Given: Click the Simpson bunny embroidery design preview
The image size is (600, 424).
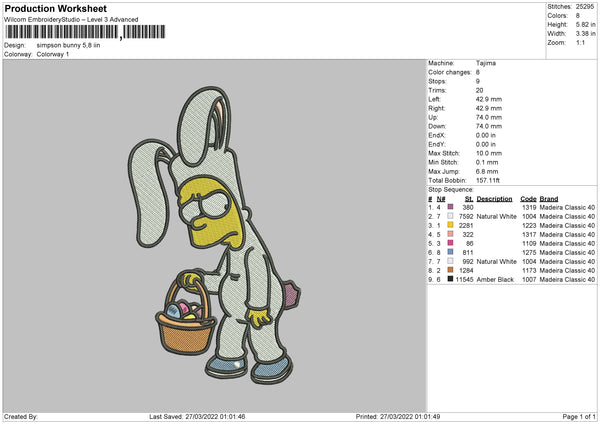Looking at the screenshot, I should tap(214, 235).
